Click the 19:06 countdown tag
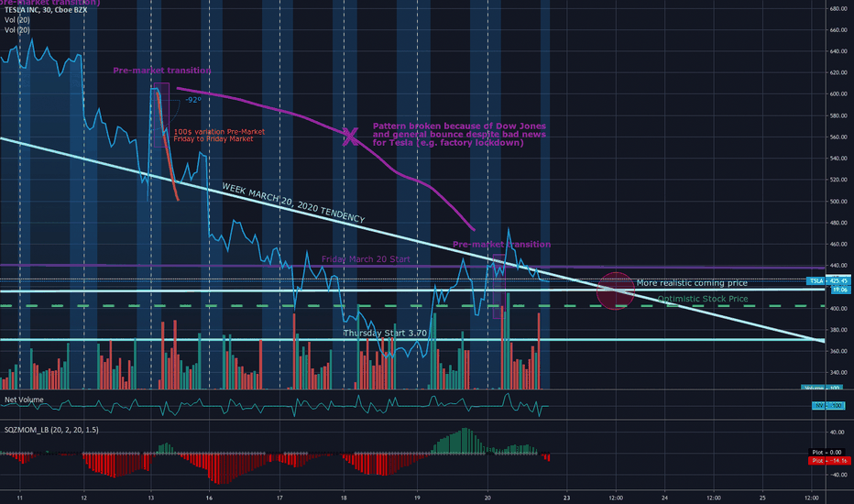 (x=838, y=290)
